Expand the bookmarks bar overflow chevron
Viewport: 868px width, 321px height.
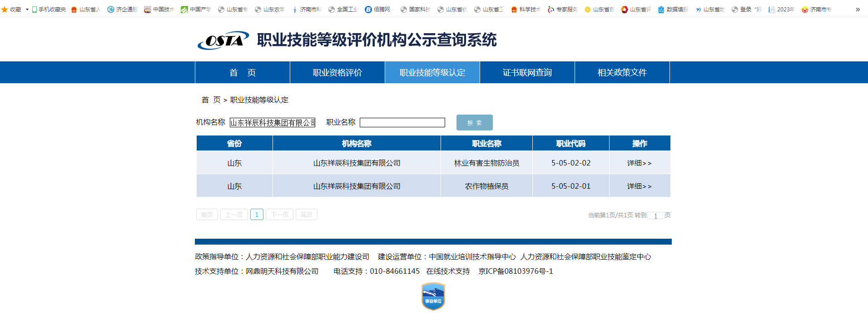(858, 9)
